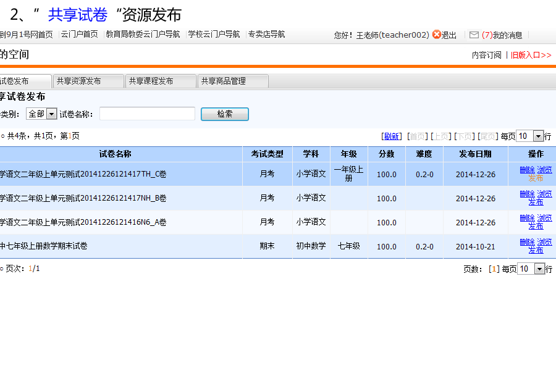
Task: Click the 试卷名称 search input field
Action: point(147,114)
